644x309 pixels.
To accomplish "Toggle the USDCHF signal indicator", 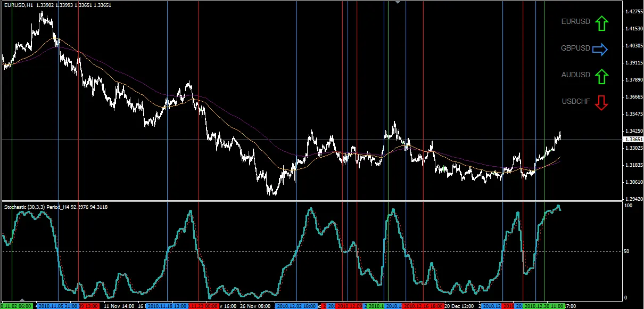I will (x=602, y=102).
